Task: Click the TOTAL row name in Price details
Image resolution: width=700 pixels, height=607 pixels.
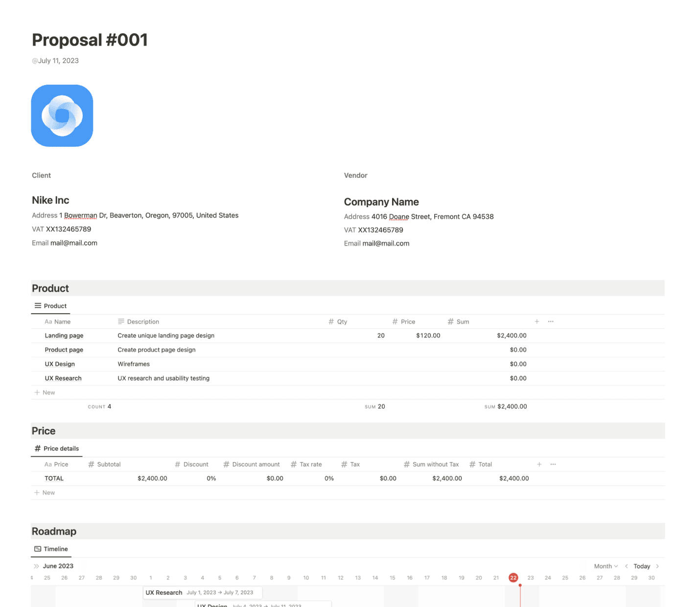Action: click(x=54, y=479)
